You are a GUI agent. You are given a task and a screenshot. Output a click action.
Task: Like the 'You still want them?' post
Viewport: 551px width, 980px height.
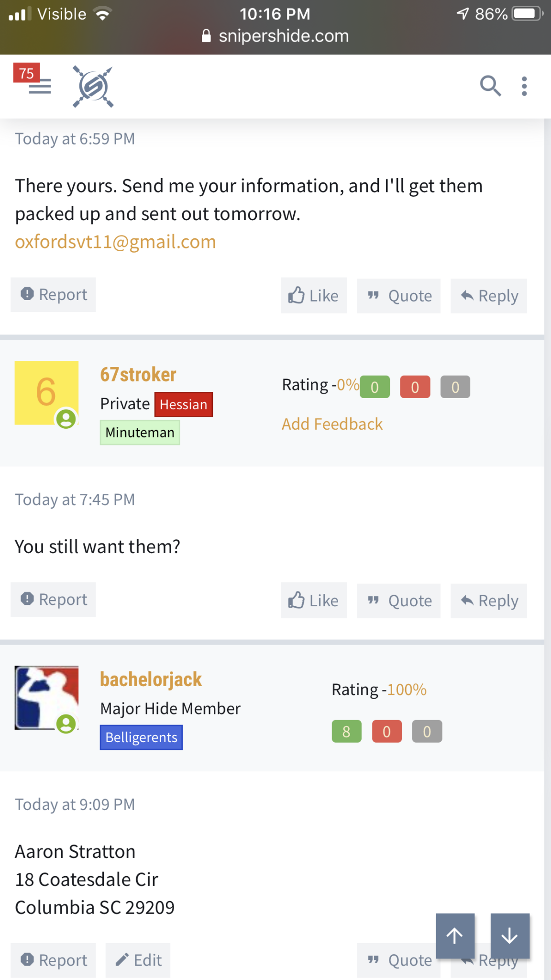click(x=314, y=601)
